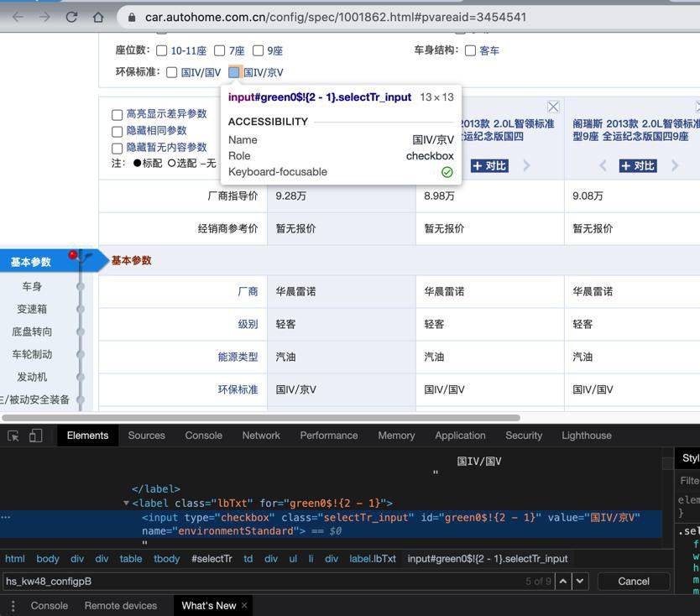This screenshot has height=616, width=700.
Task: Click the horizontal page scrollbar
Action: pyautogui.click(x=261, y=418)
